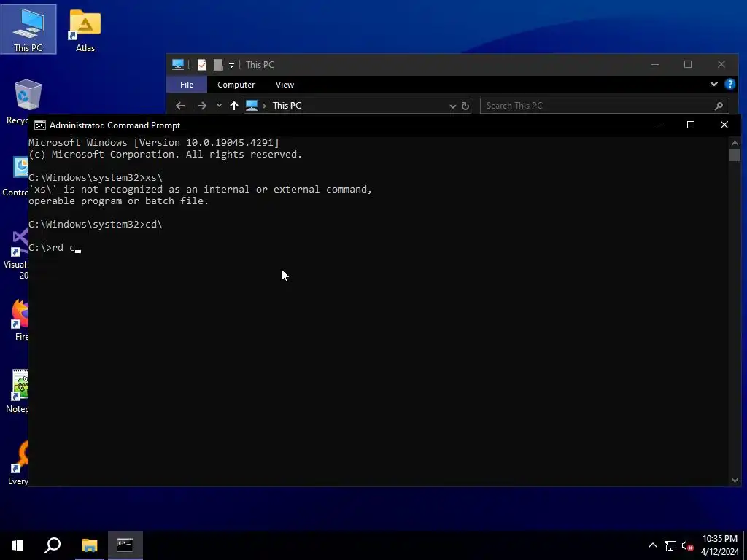Image resolution: width=747 pixels, height=560 pixels.
Task: Click the Show desktop strip at taskbar end
Action: click(x=745, y=545)
